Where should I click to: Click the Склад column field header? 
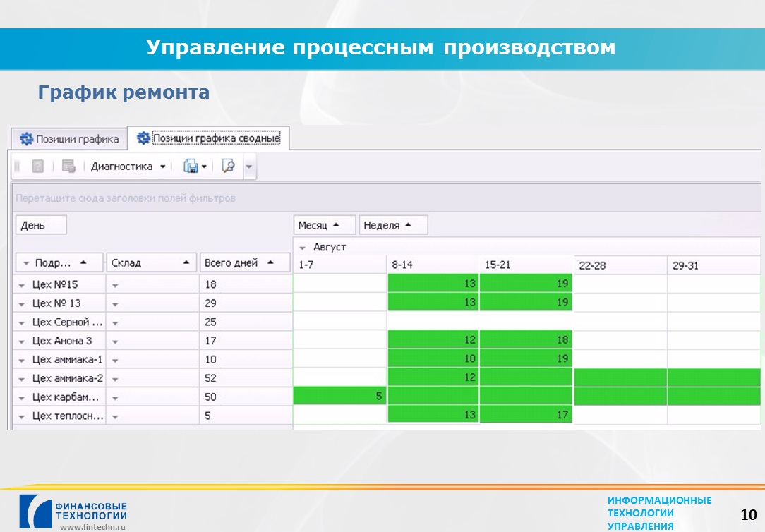(151, 263)
